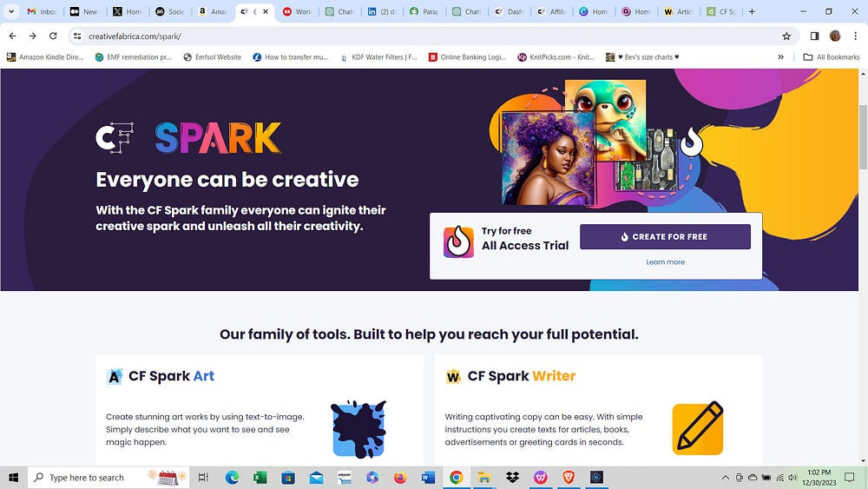View site information icon in address bar
868x489 pixels.
(77, 36)
